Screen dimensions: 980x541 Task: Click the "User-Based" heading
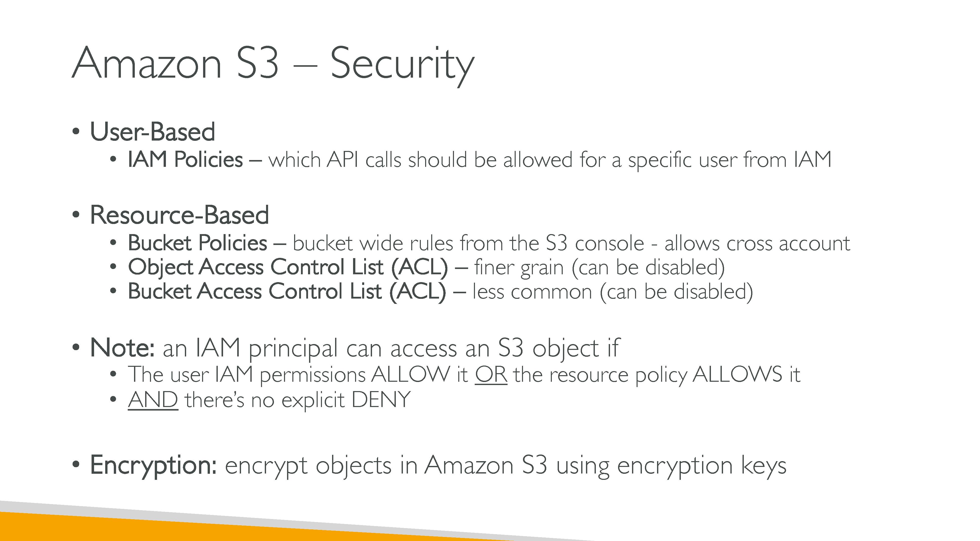click(x=152, y=132)
